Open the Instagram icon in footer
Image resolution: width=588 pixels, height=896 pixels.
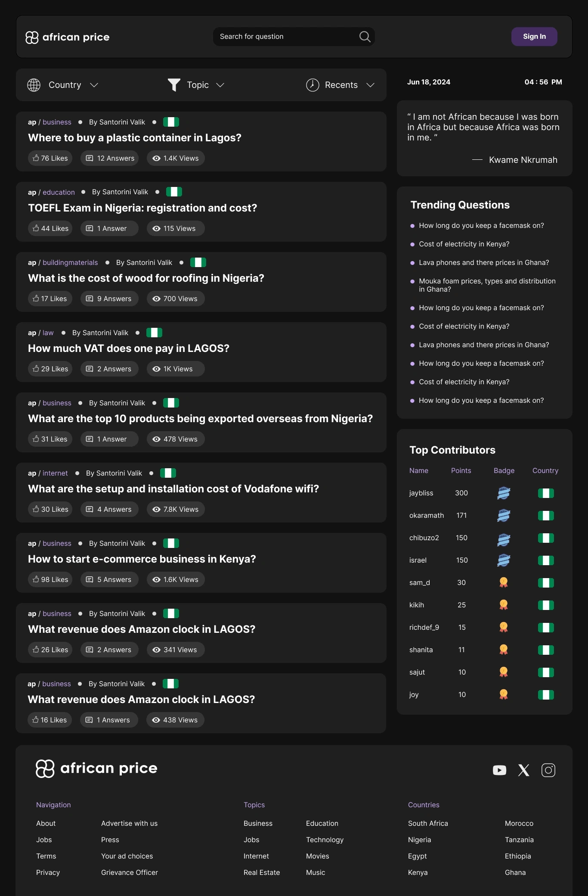click(548, 770)
